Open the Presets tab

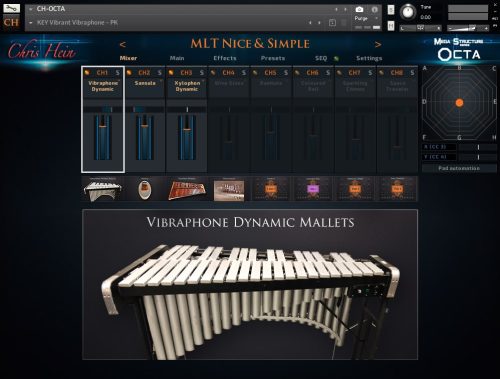pyautogui.click(x=273, y=58)
